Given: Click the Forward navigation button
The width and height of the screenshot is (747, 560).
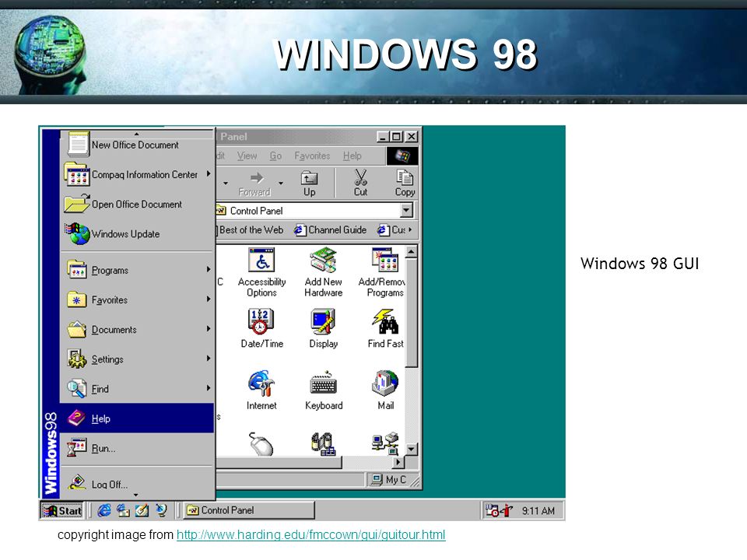Looking at the screenshot, I should coord(255,183).
